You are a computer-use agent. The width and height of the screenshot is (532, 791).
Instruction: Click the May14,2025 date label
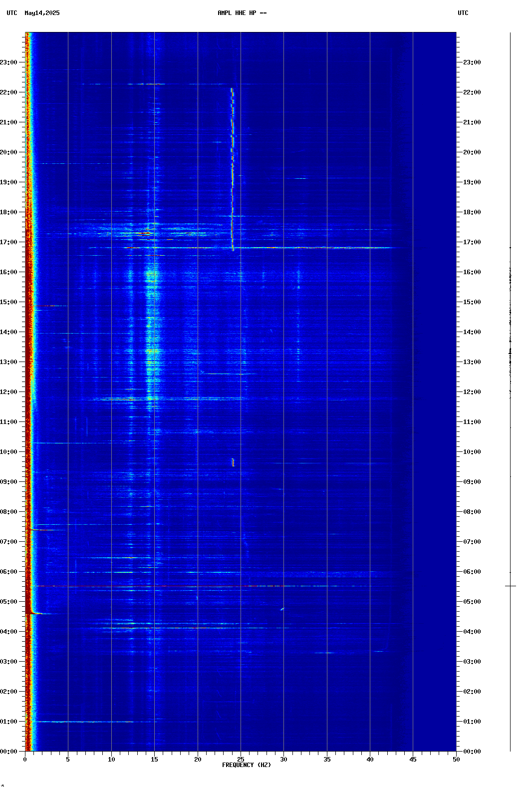click(42, 13)
